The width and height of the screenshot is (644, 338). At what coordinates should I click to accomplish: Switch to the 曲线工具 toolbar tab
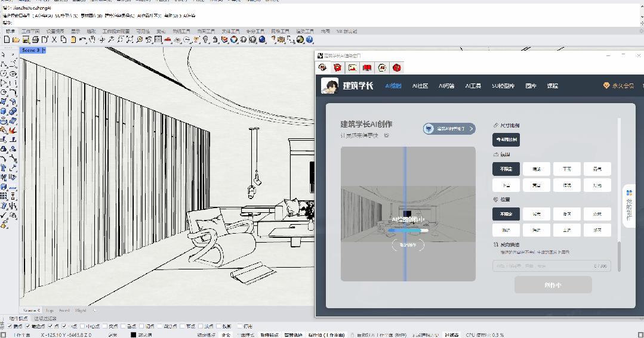[181, 31]
